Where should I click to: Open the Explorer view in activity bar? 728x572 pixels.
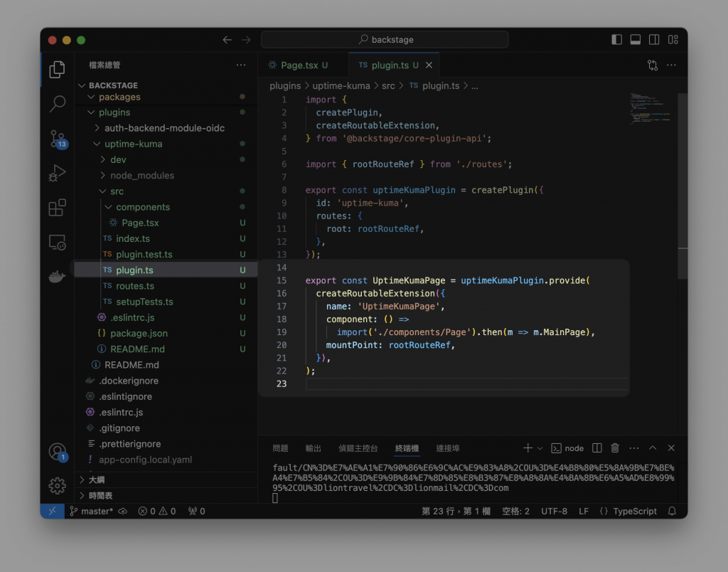point(57,69)
